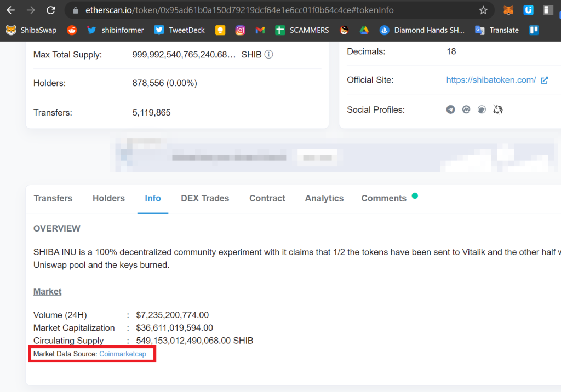Viewport: 561px width, 392px height.
Task: Bookmark this page with the star icon
Action: tap(483, 10)
